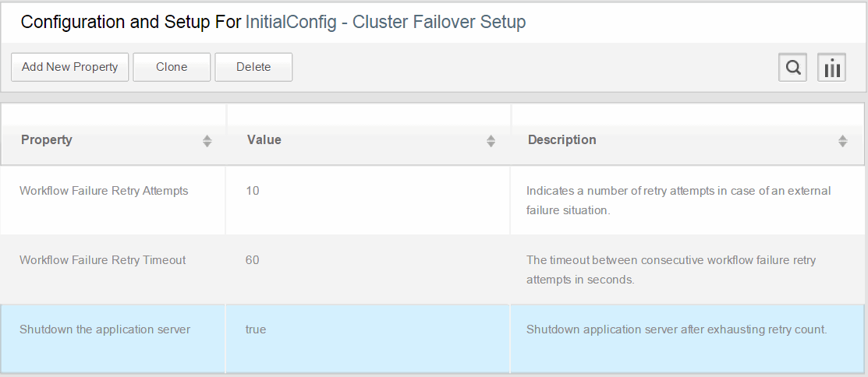Image resolution: width=868 pixels, height=377 pixels.
Task: Select the Shutdown the application server row
Action: point(433,338)
